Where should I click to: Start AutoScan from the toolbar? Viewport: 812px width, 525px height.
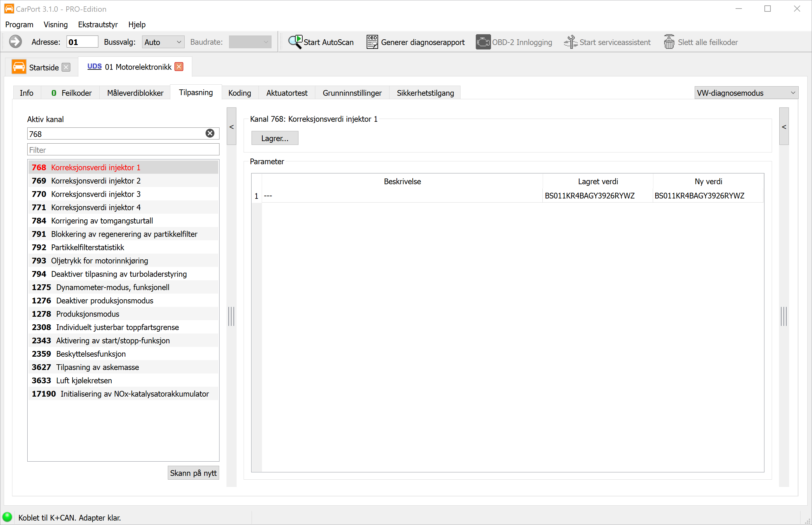[321, 42]
